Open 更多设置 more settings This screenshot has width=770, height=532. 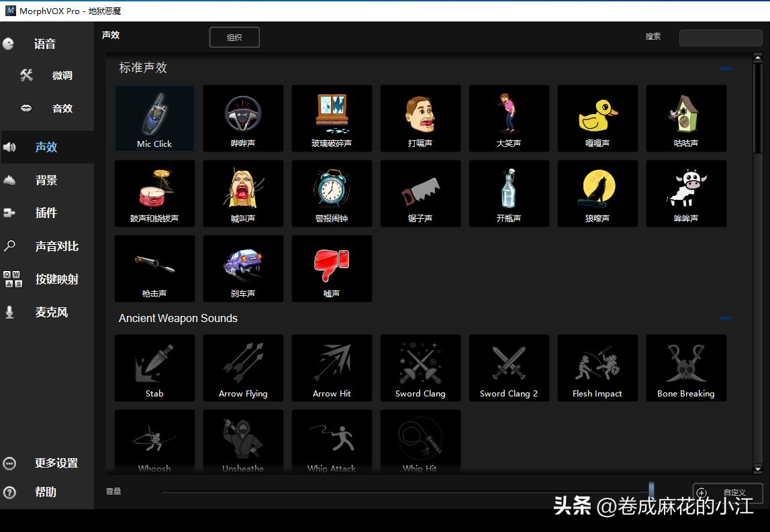(46, 464)
